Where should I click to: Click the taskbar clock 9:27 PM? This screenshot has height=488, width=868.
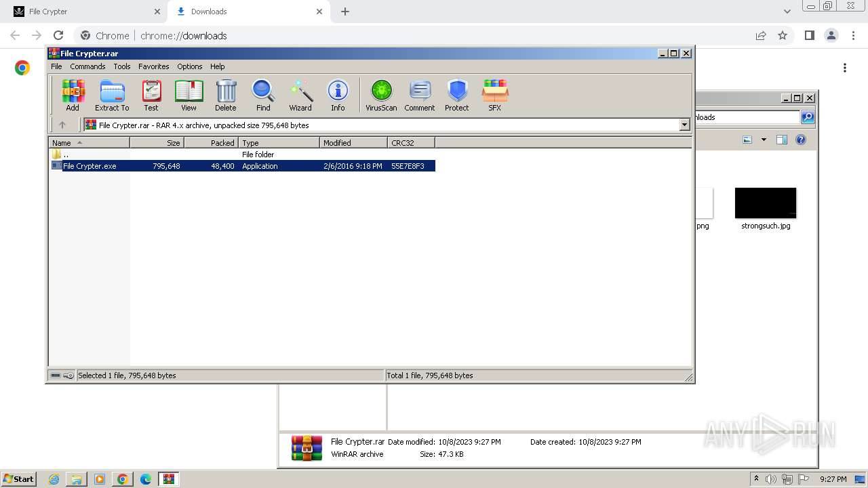click(x=833, y=479)
